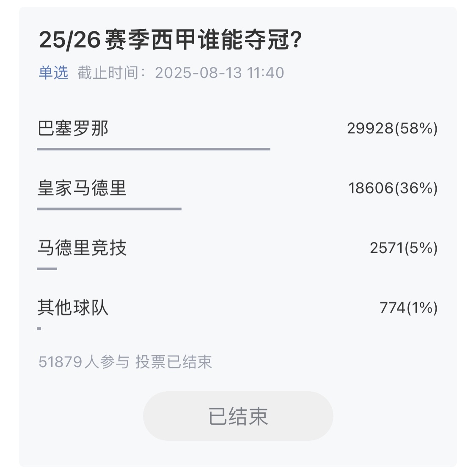Click the 2571(5%) vote count
Viewport: 476px width, 473px height.
coord(403,248)
